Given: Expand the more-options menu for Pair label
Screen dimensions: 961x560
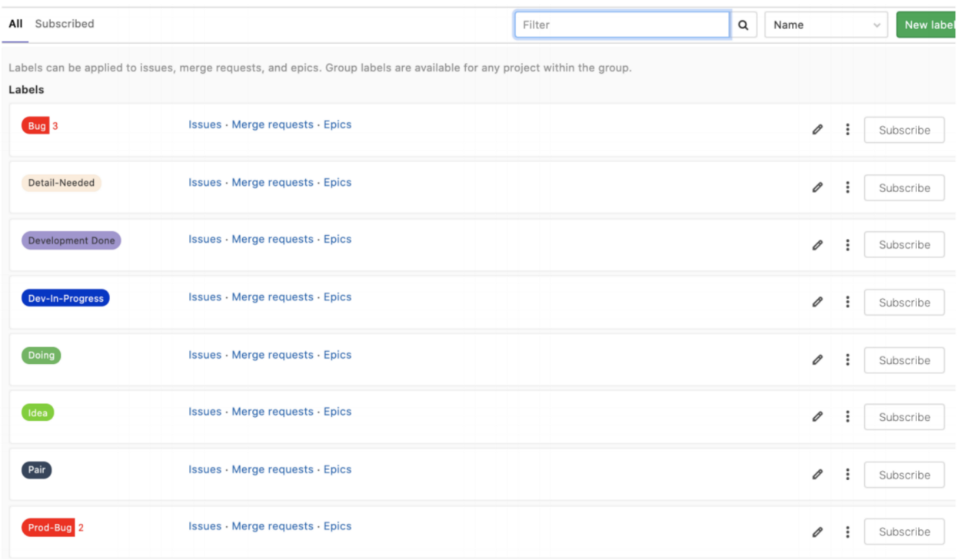Looking at the screenshot, I should click(847, 474).
